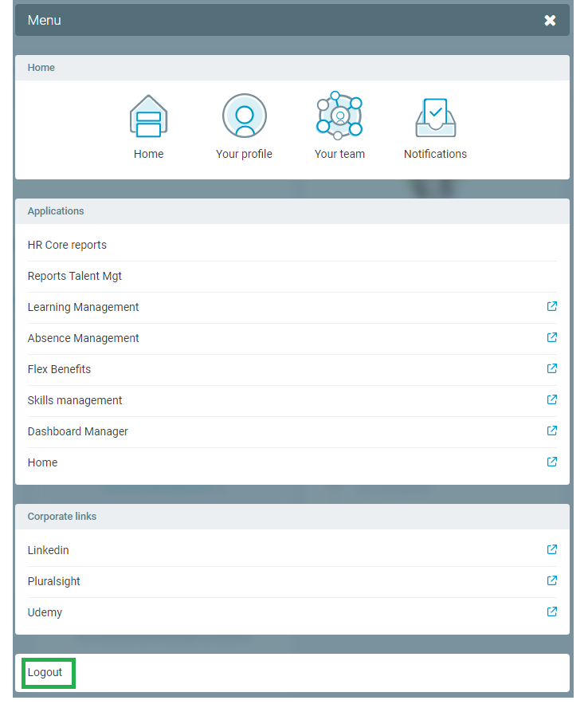The width and height of the screenshot is (588, 708).
Task: Visit the Linkedin corporate link
Action: pyautogui.click(x=292, y=550)
